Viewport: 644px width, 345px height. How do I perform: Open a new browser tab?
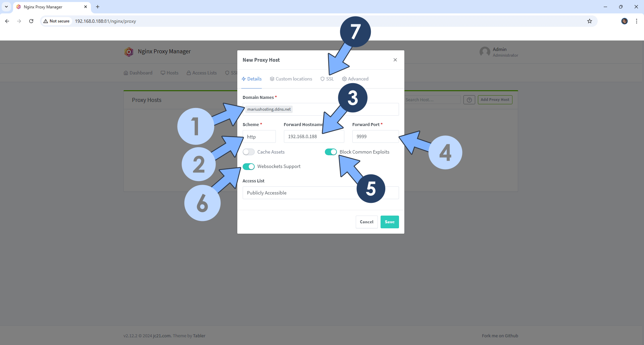[98, 7]
